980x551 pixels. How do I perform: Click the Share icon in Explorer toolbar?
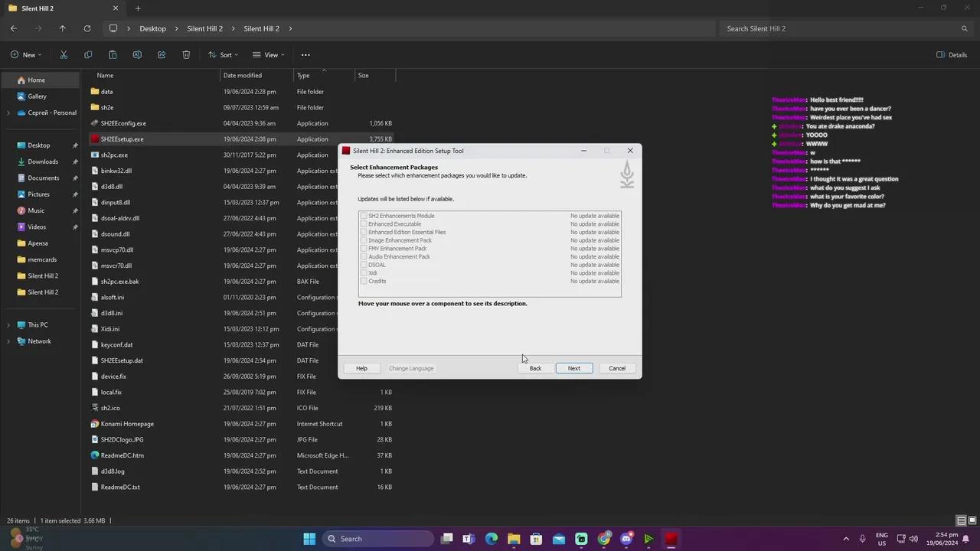click(162, 55)
